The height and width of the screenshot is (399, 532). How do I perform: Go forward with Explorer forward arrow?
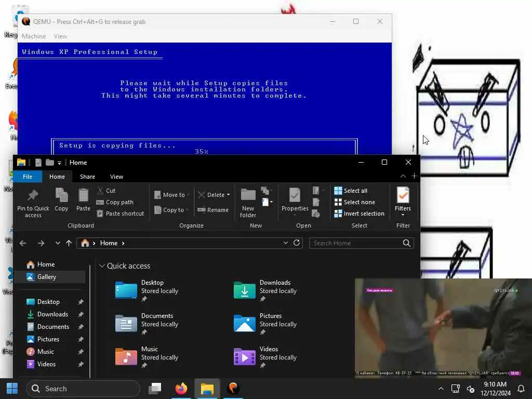click(41, 243)
